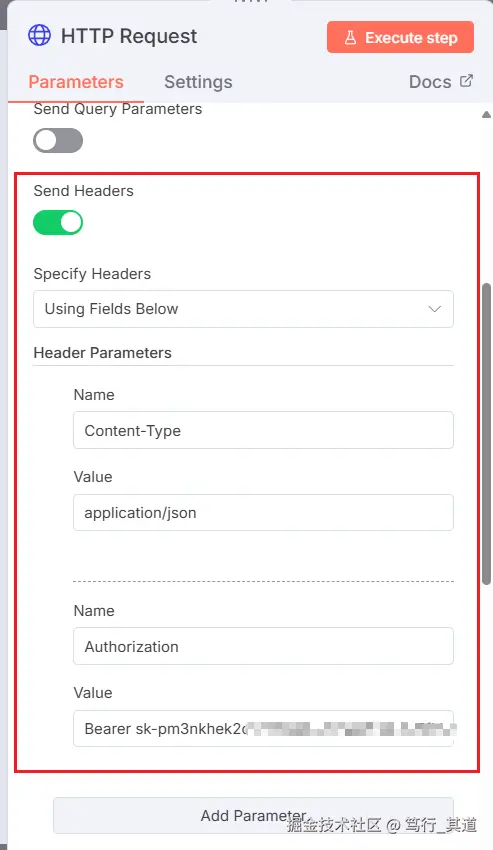This screenshot has height=850, width=493.
Task: Click the HTTP Request node title
Action: click(x=129, y=36)
